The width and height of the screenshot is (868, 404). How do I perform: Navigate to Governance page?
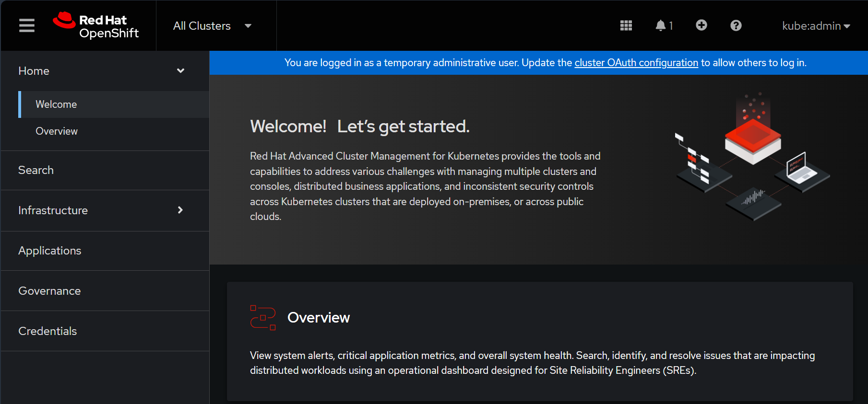point(105,291)
